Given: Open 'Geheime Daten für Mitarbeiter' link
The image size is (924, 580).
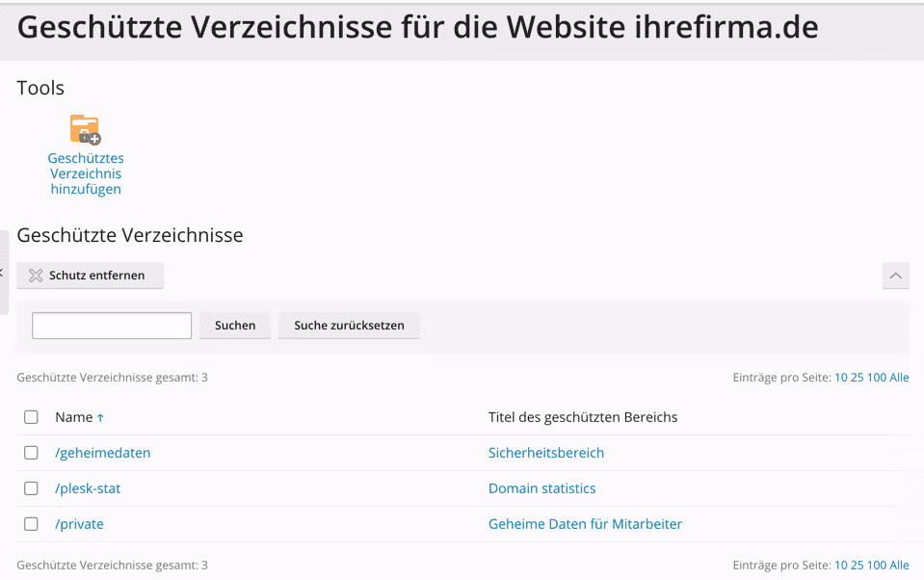Looking at the screenshot, I should click(x=585, y=524).
